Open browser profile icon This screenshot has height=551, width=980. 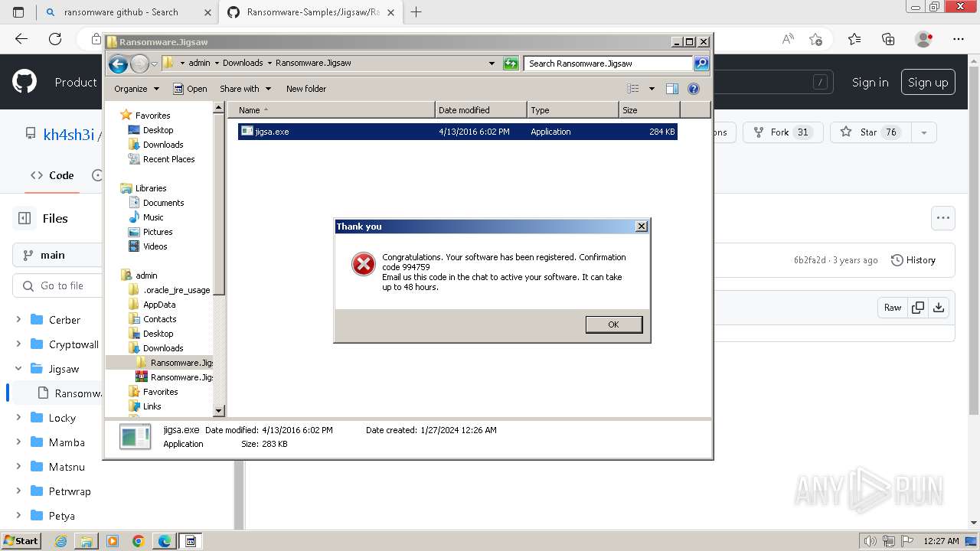924,39
